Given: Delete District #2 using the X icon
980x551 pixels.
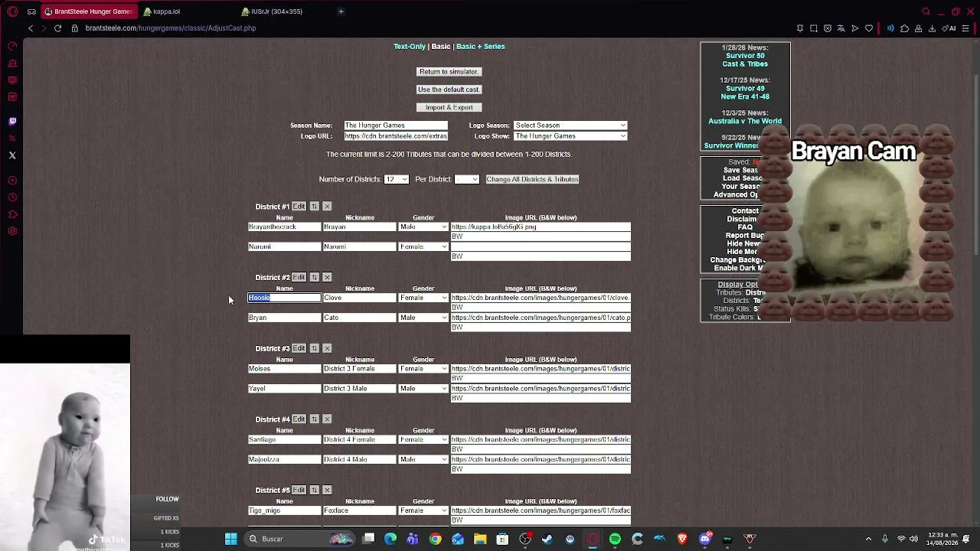Looking at the screenshot, I should pyautogui.click(x=327, y=277).
